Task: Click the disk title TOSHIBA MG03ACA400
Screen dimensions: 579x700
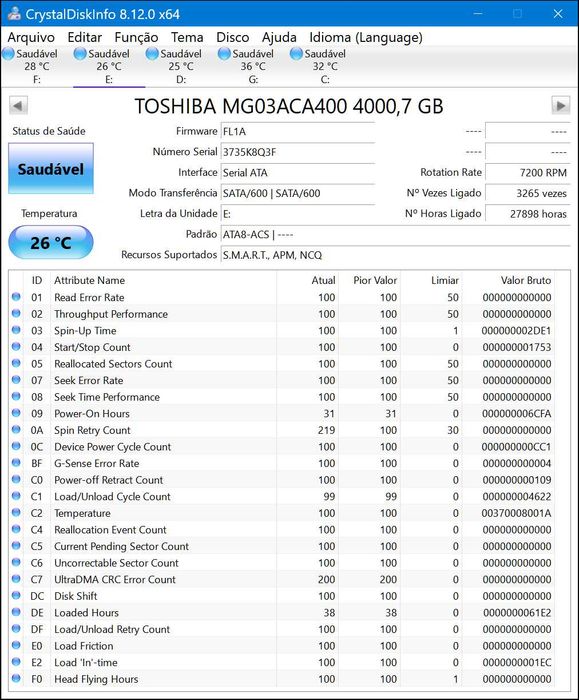Action: coord(289,106)
